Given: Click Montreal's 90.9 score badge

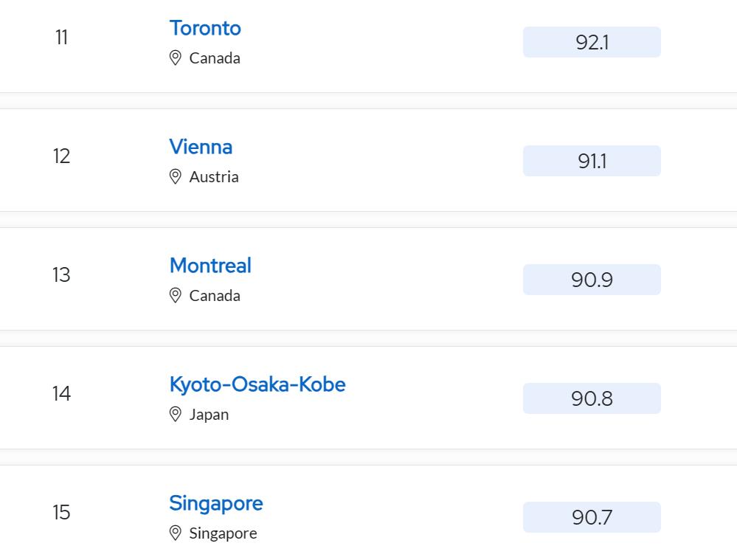Looking at the screenshot, I should click(592, 280).
